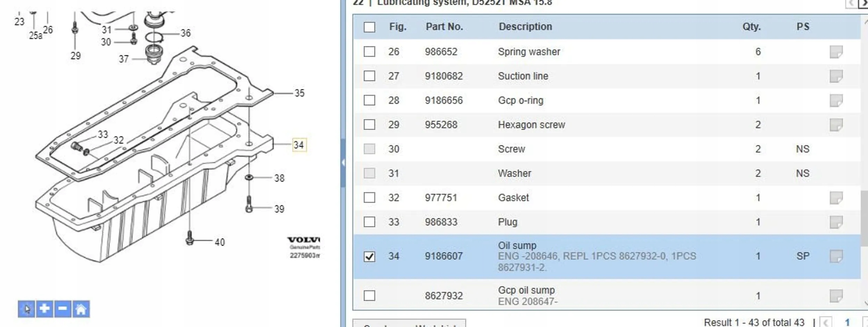This screenshot has width=868, height=327.
Task: Click callout 31 label in diagram
Action: pos(106,30)
